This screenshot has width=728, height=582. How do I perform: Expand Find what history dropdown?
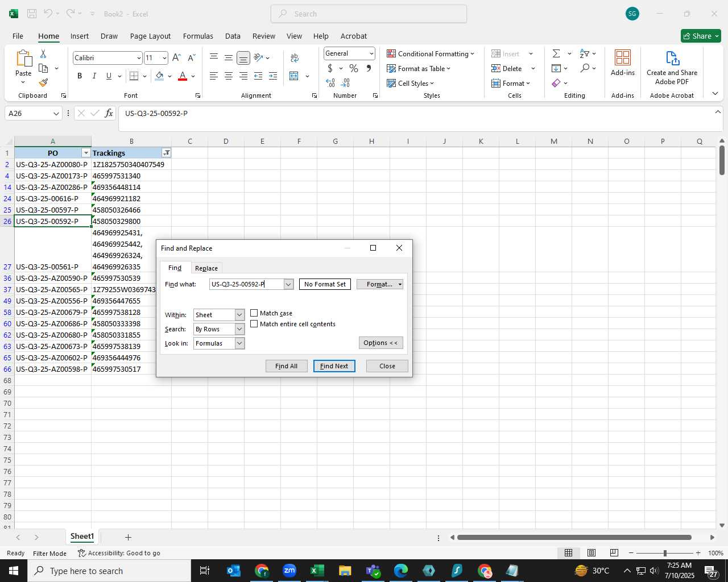coord(288,284)
